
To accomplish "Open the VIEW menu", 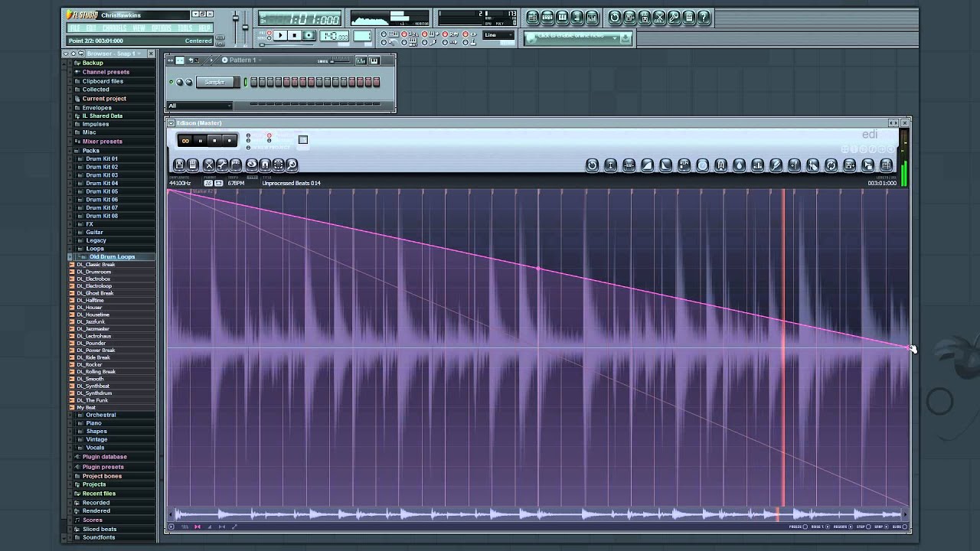I will point(139,28).
